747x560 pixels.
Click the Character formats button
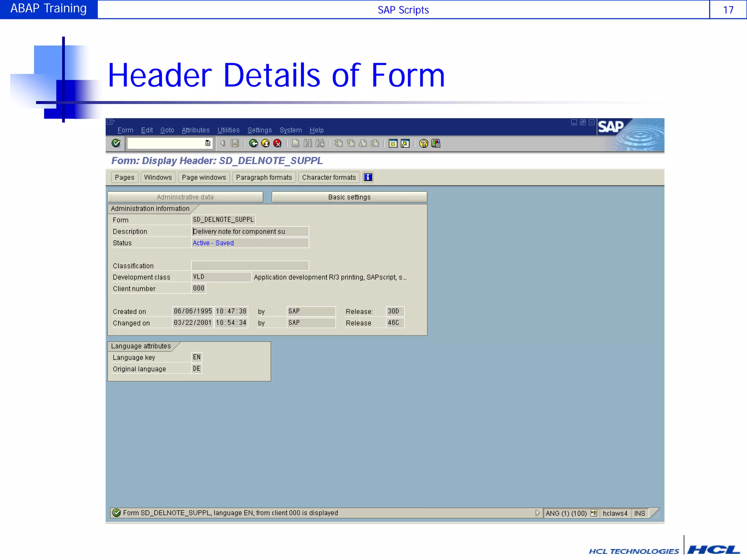(x=329, y=177)
